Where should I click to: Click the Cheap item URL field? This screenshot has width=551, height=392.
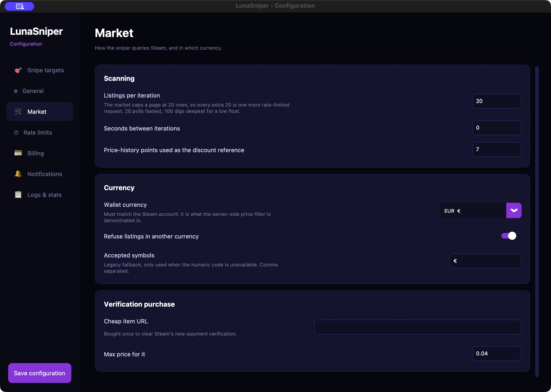418,327
